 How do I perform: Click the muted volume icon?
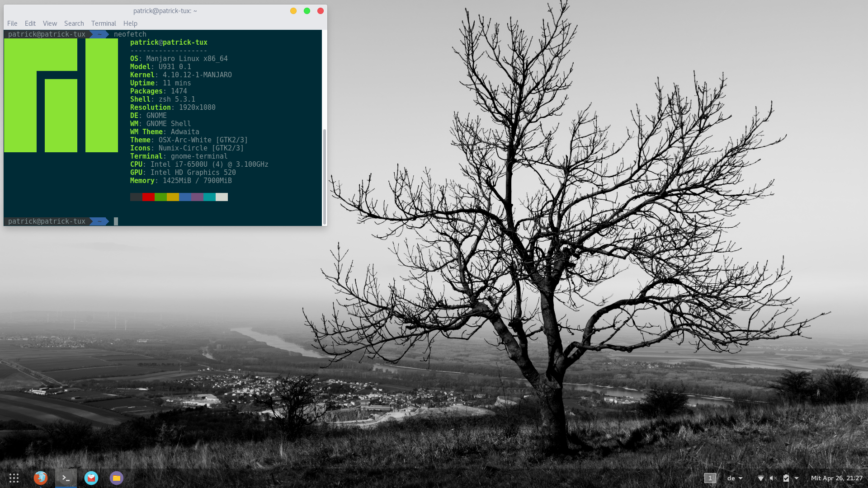coord(773,478)
